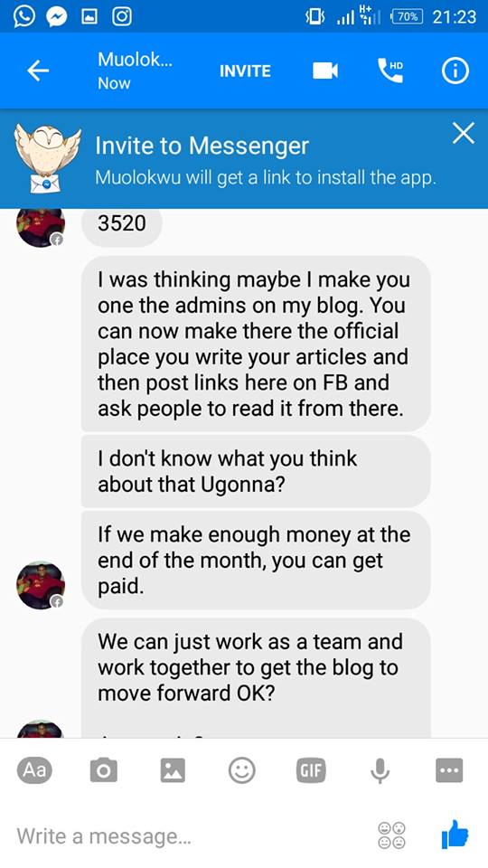Viewport: 488px width, 868px height.
Task: Start an HD voice call
Action: (390, 71)
